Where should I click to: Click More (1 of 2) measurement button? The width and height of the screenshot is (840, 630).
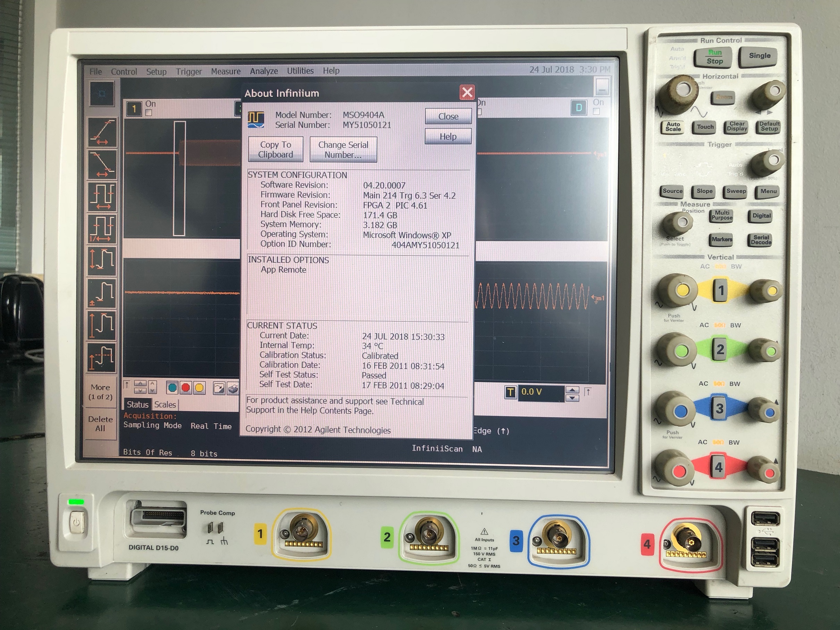pos(101,392)
